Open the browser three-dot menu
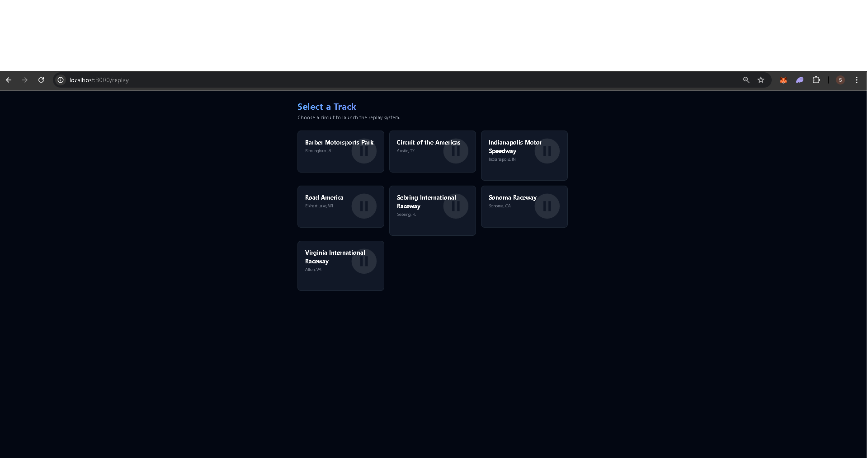The height and width of the screenshot is (458, 868). (x=857, y=80)
